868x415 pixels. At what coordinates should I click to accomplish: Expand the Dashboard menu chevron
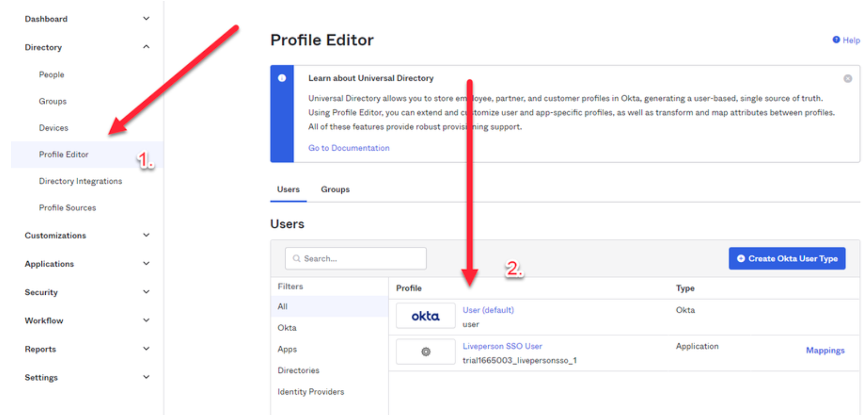(x=146, y=19)
